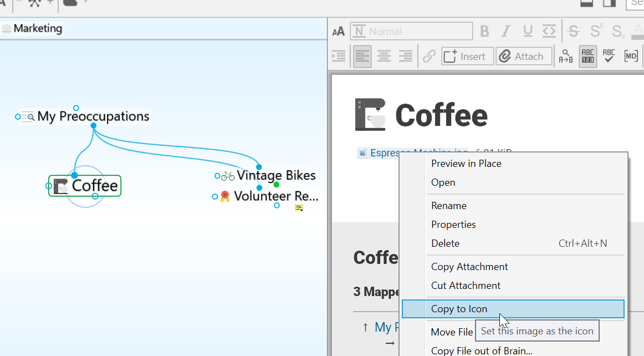644x356 pixels.
Task: Click the Attach button
Action: click(x=523, y=57)
